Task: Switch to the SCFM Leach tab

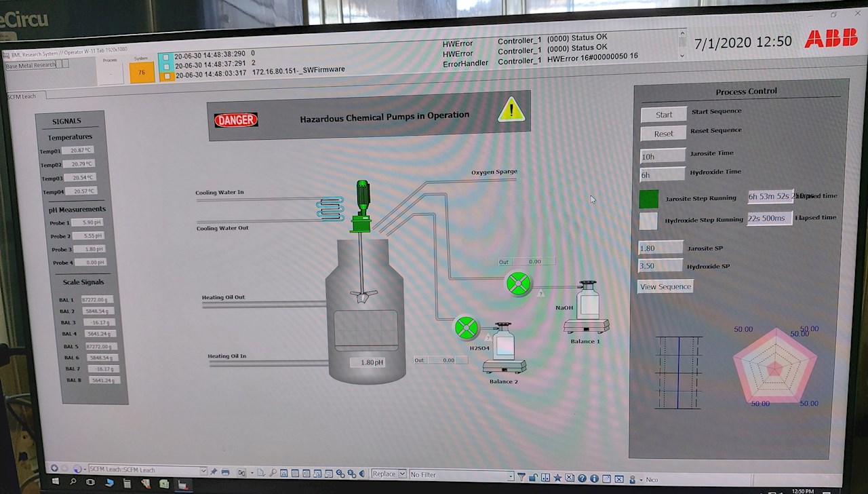Action: click(22, 96)
